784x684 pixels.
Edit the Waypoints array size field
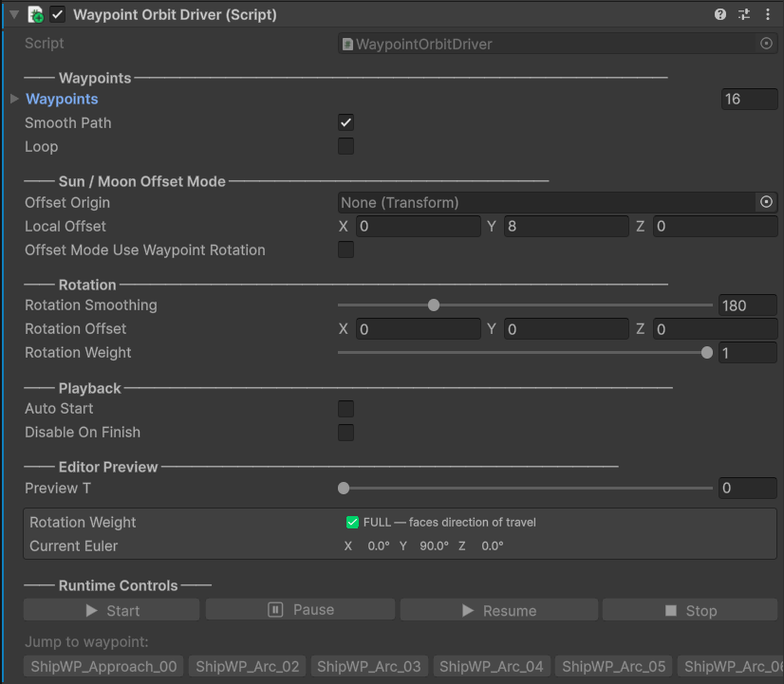(749, 99)
